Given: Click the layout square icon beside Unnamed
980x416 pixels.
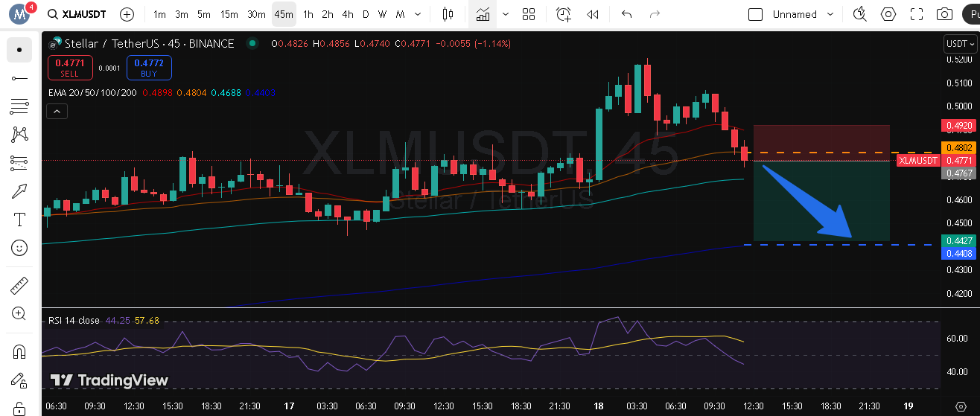Looking at the screenshot, I should point(755,14).
